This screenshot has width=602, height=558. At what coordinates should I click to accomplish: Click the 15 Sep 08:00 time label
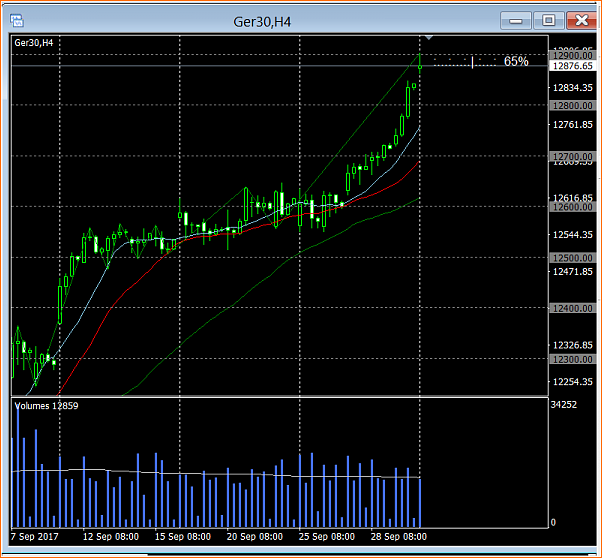coord(183,536)
